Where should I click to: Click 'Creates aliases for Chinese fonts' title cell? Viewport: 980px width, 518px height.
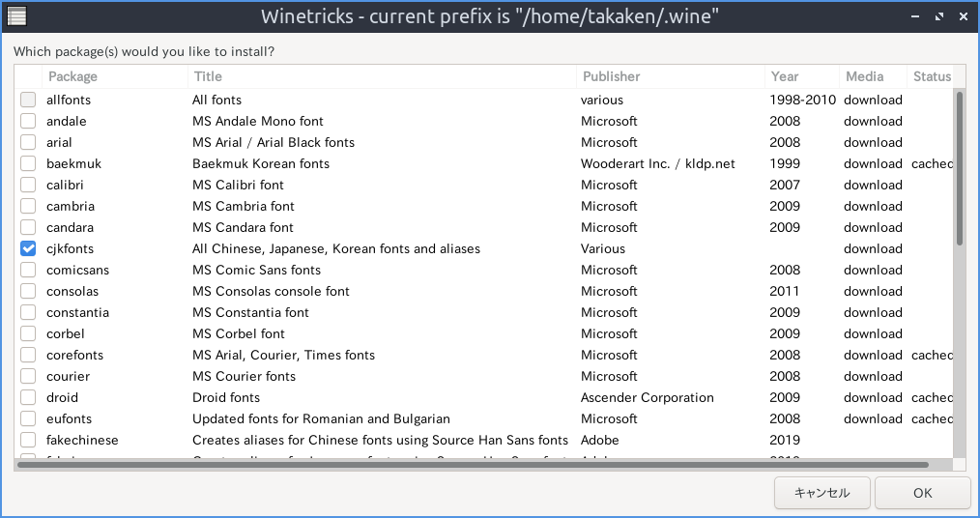pyautogui.click(x=380, y=440)
